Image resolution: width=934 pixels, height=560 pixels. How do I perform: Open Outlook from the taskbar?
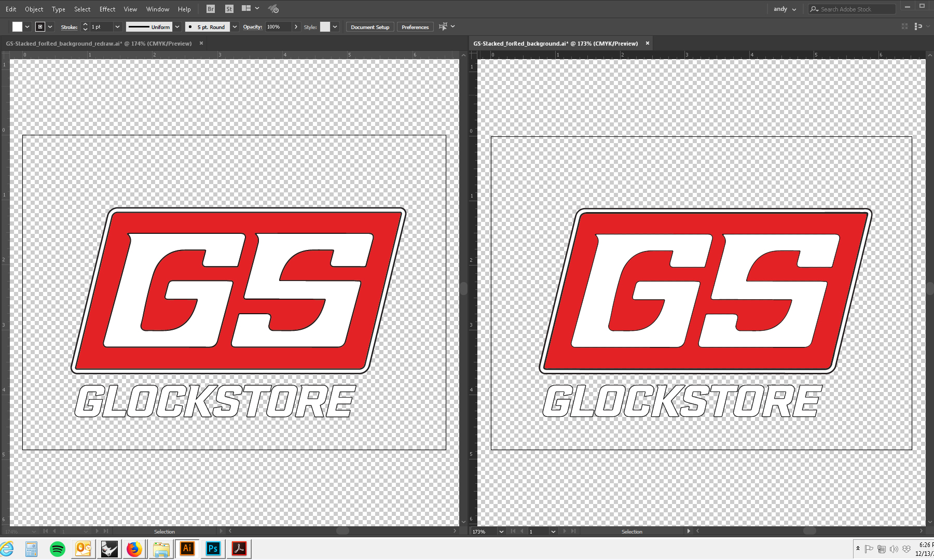(84, 549)
